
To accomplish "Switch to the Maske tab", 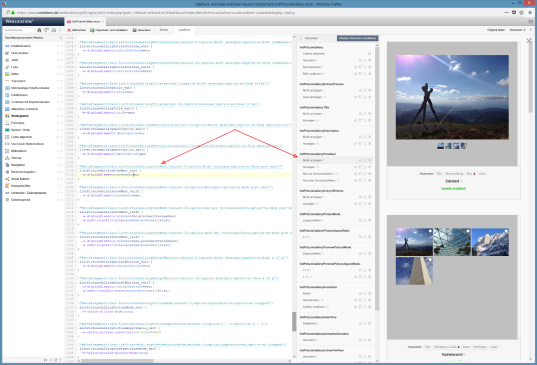I will click(x=164, y=30).
